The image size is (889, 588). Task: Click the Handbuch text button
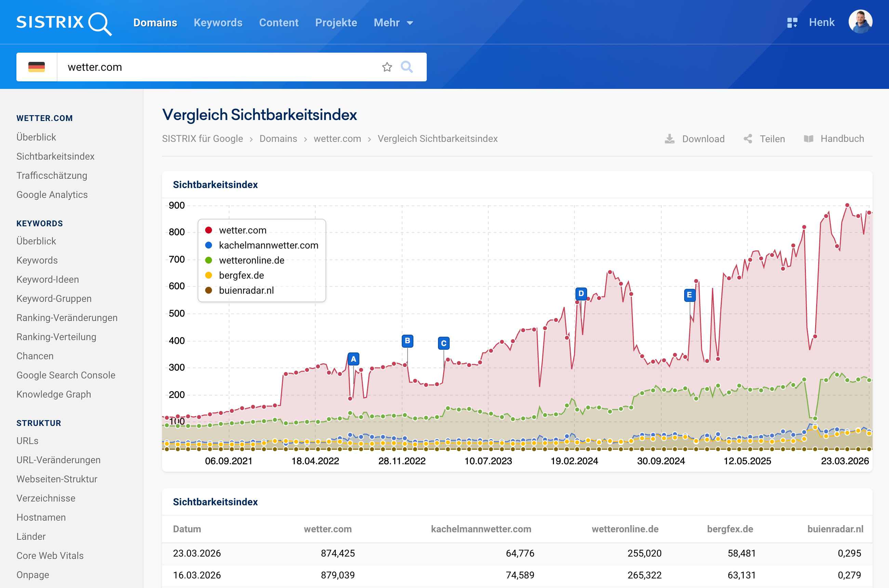point(842,139)
